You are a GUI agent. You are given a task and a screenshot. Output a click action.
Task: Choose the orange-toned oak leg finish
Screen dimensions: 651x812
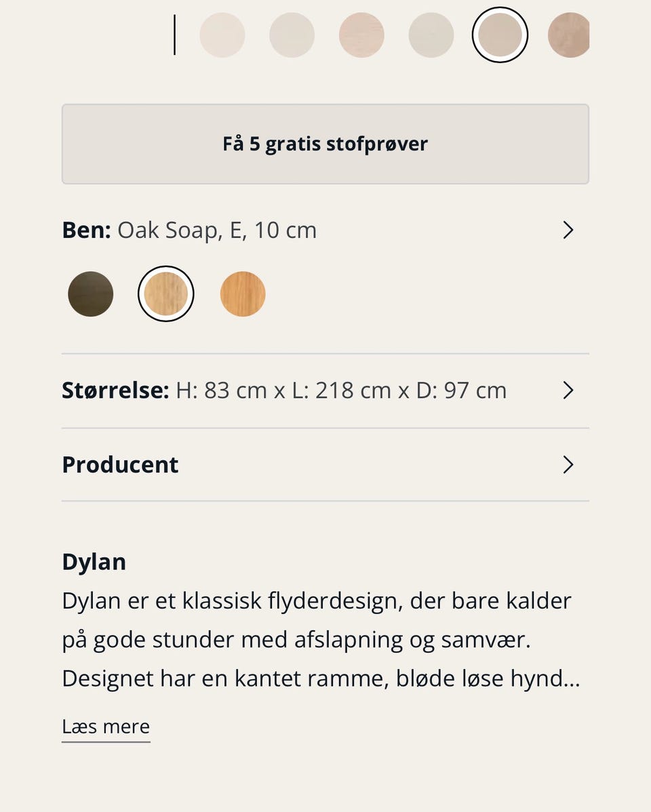[x=243, y=294]
